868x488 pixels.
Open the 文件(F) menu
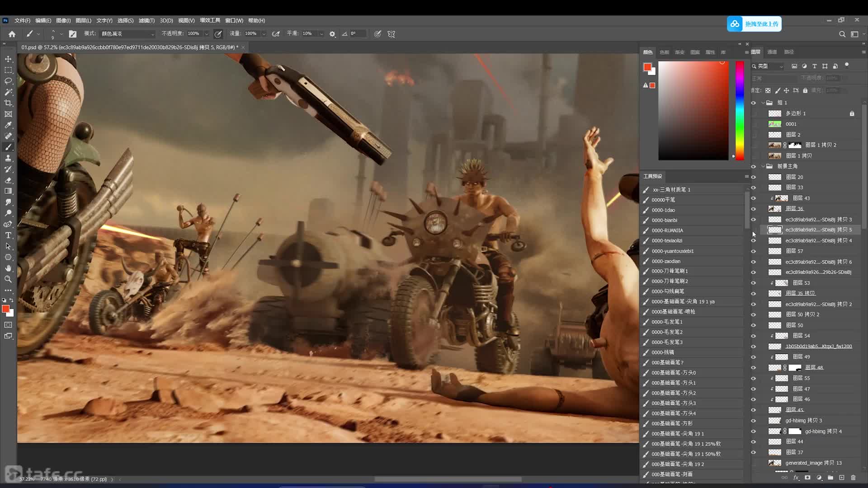tap(22, 20)
